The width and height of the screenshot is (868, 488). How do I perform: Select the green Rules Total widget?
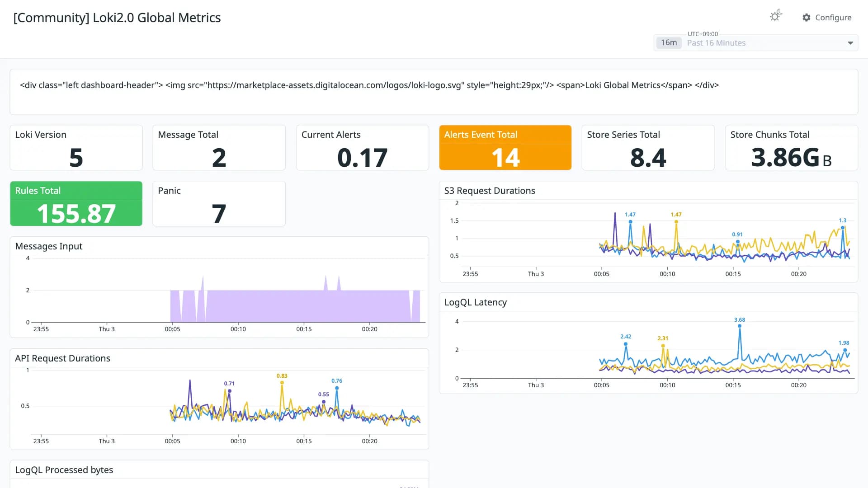[76, 204]
